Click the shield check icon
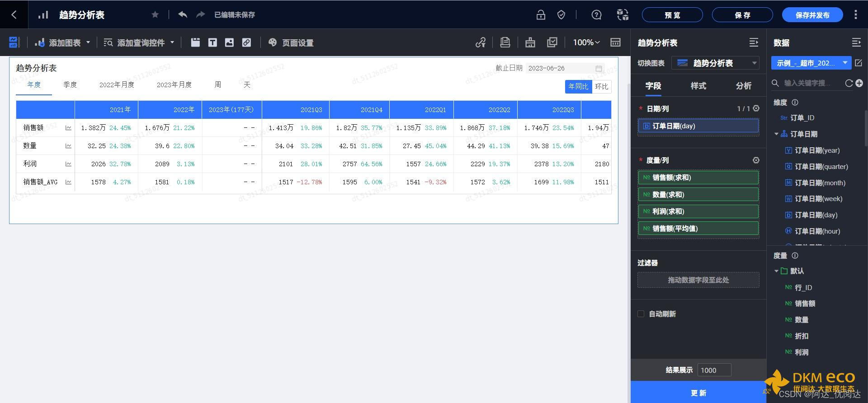The width and height of the screenshot is (868, 403). click(561, 15)
